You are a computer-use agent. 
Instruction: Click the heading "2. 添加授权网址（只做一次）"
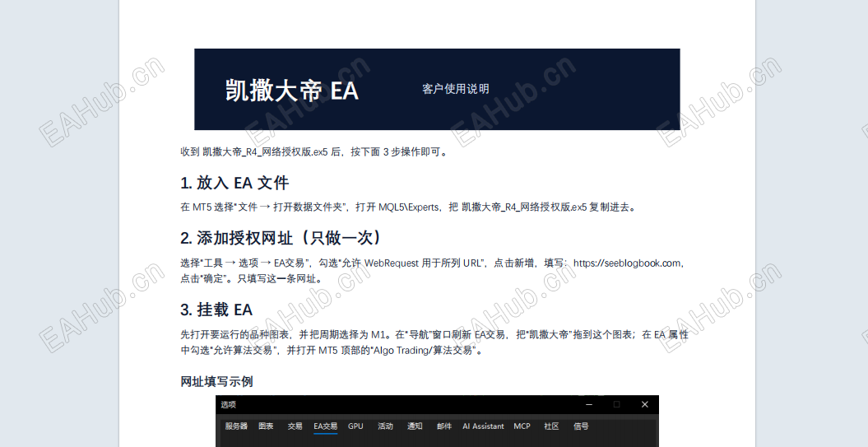point(281,238)
